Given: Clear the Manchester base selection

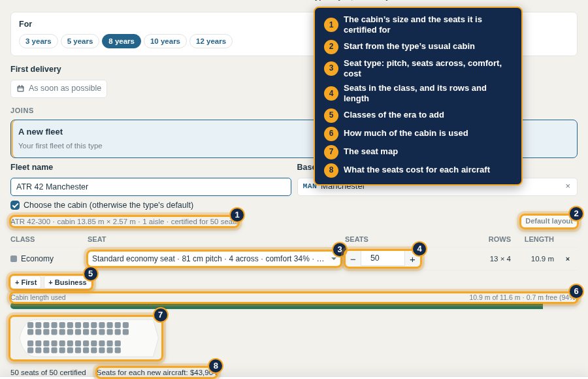Looking at the screenshot, I should (568, 186).
